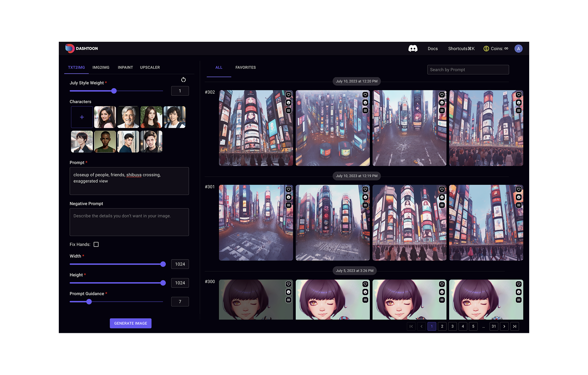The height and width of the screenshot is (375, 588).
Task: Open the menu icon on #302's second image
Action: pos(365,110)
